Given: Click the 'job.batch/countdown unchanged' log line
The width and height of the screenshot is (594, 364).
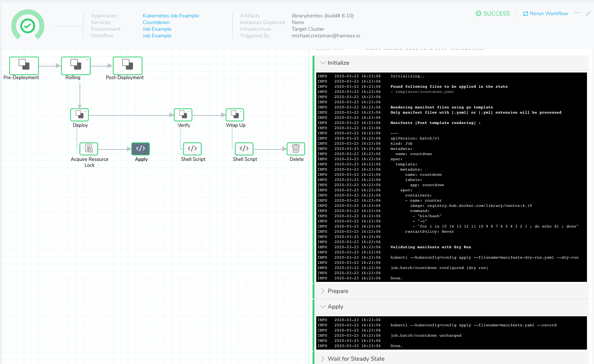Looking at the screenshot, I should point(426,336).
